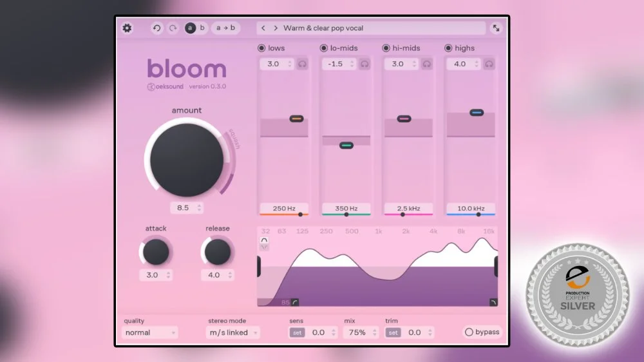Viewport: 644px width, 362px height.
Task: Select the lower curve display icon
Action: [264, 247]
